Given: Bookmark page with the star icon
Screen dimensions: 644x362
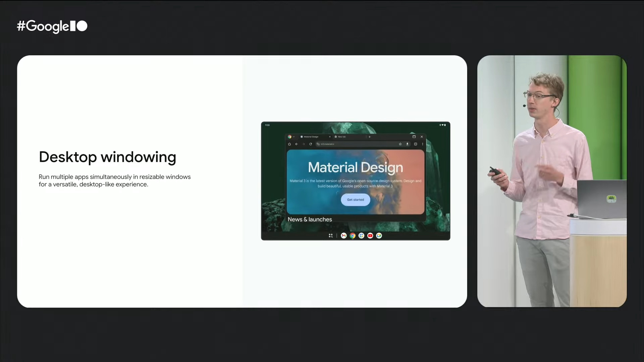Looking at the screenshot, I should 400,144.
